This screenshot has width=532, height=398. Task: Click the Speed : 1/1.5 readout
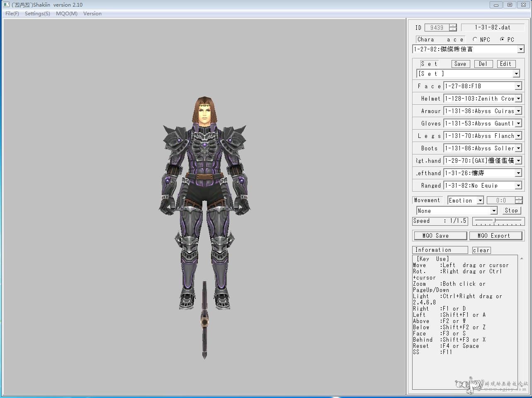click(x=440, y=221)
